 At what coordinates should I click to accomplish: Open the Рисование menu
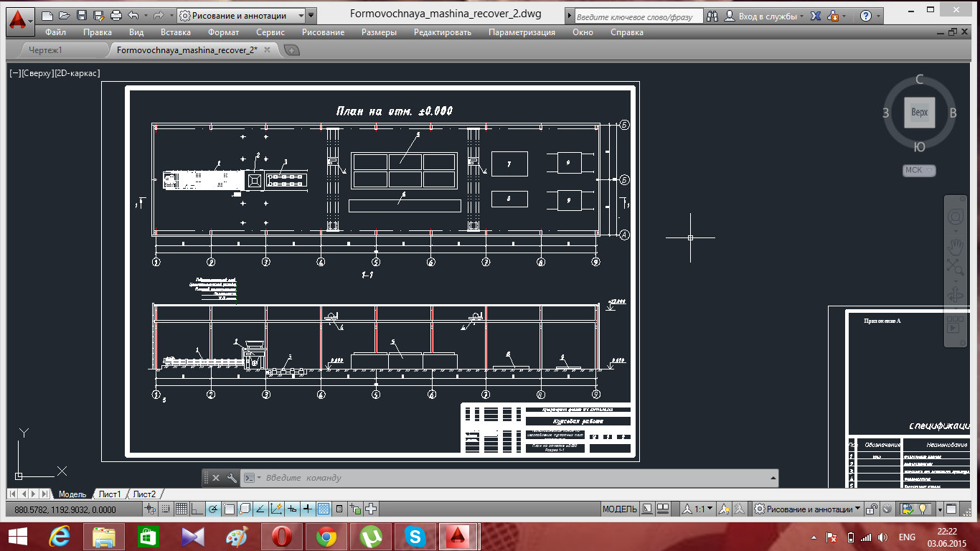tap(323, 32)
